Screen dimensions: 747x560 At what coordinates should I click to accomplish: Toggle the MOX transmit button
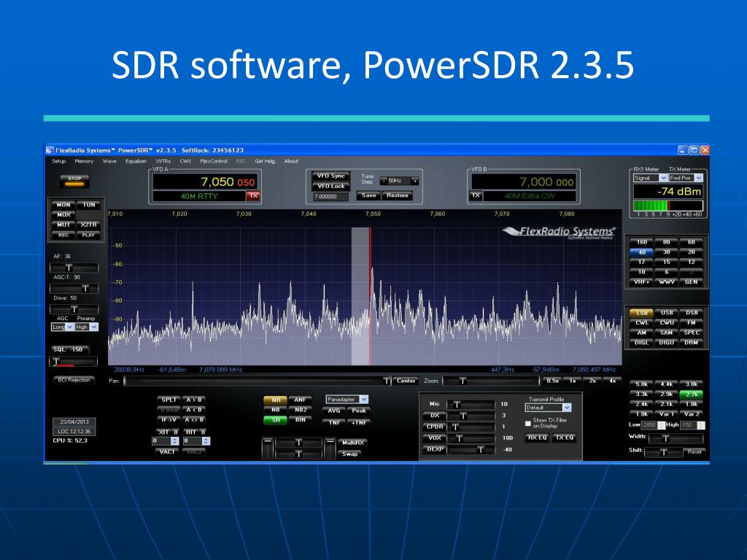coord(64,215)
